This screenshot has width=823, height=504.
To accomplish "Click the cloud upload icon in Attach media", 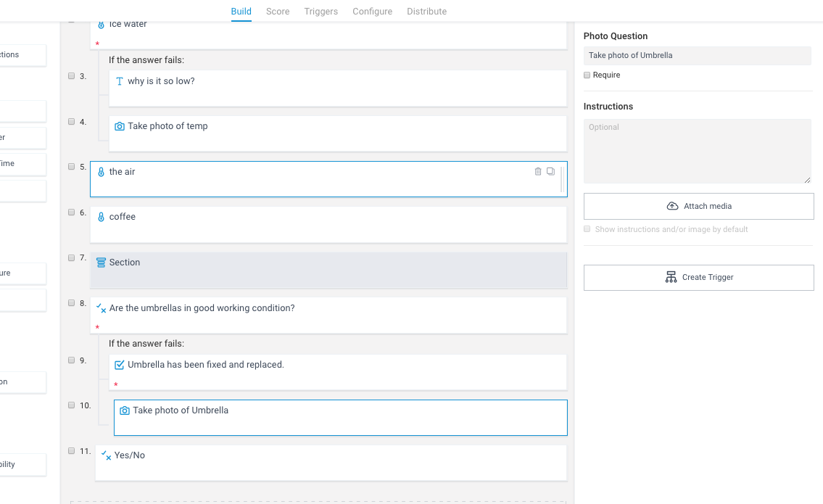I will tap(672, 207).
